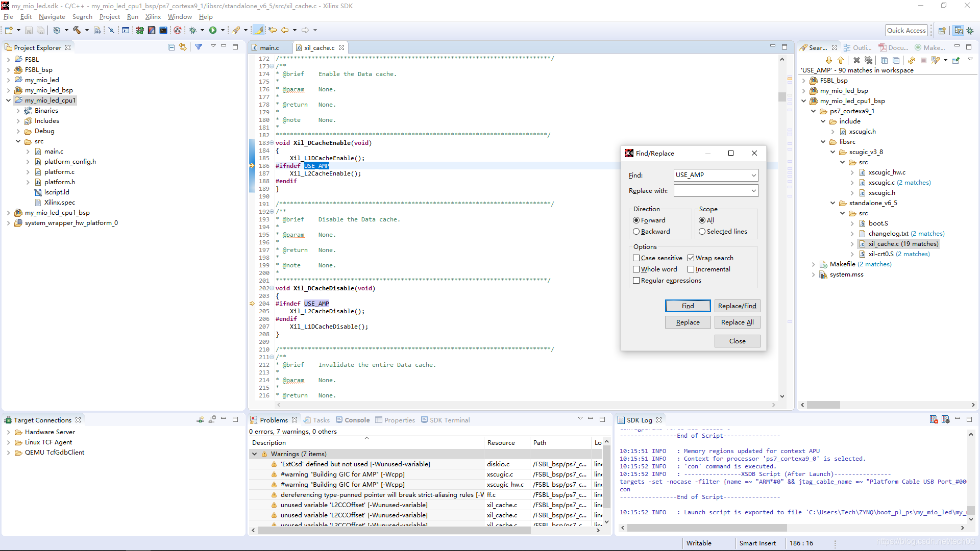Select Backward direction radio button
Image resolution: width=980 pixels, height=551 pixels.
coord(636,232)
